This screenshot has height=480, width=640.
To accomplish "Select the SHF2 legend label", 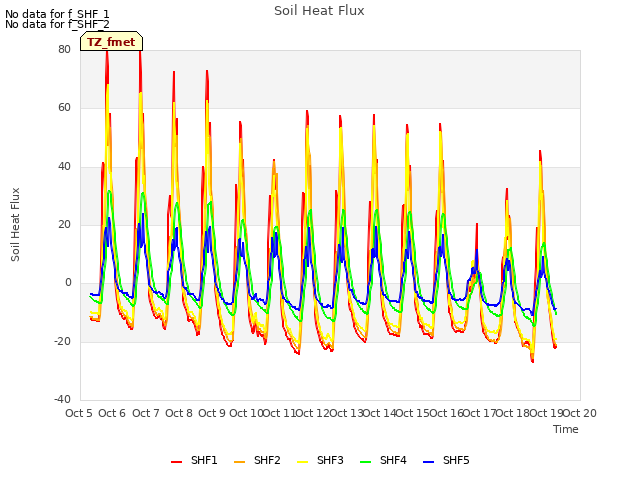I will click(x=267, y=460).
